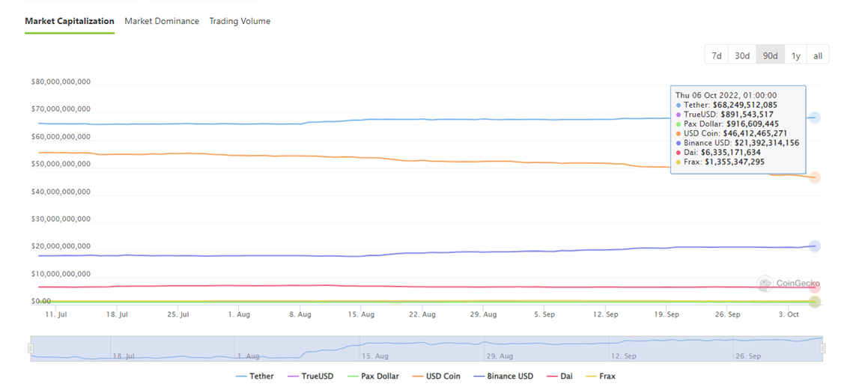Click 15. Aug label in navigator
Screen dimensions: 868x387
[374, 356]
